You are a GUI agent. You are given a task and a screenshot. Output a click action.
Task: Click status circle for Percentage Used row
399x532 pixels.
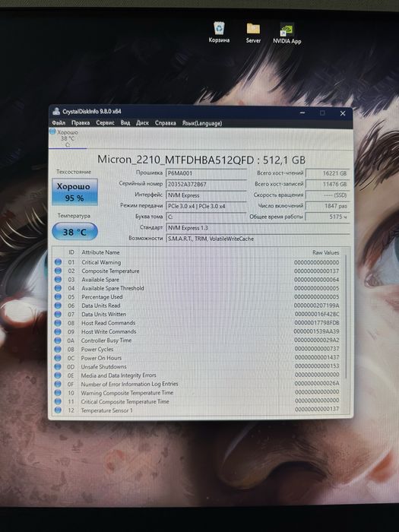58,297
